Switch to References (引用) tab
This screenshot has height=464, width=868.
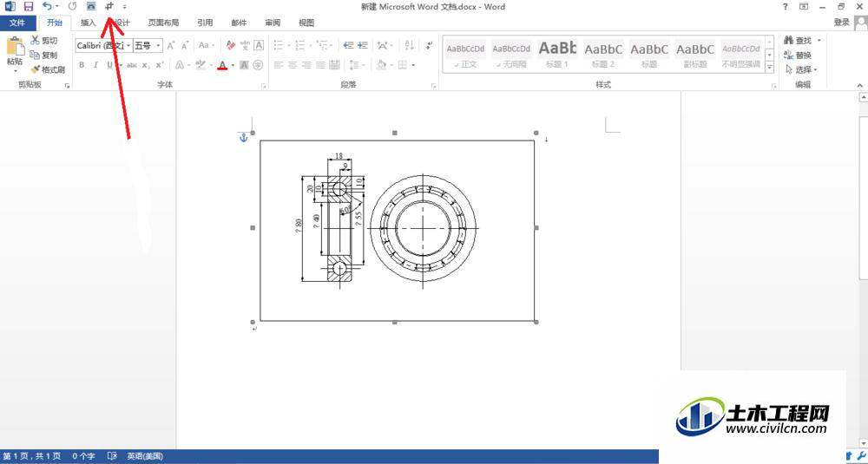[x=205, y=23]
